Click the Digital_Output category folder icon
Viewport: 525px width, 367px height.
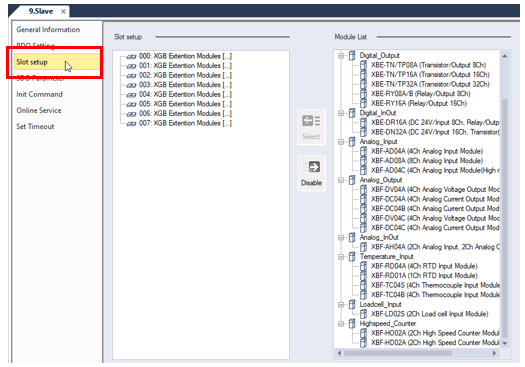click(352, 55)
